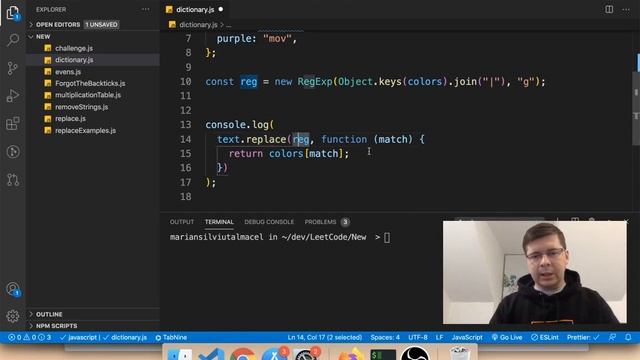Click 'return colors[match];' on line 15
Image resolution: width=640 pixels, height=360 pixels.
click(289, 153)
